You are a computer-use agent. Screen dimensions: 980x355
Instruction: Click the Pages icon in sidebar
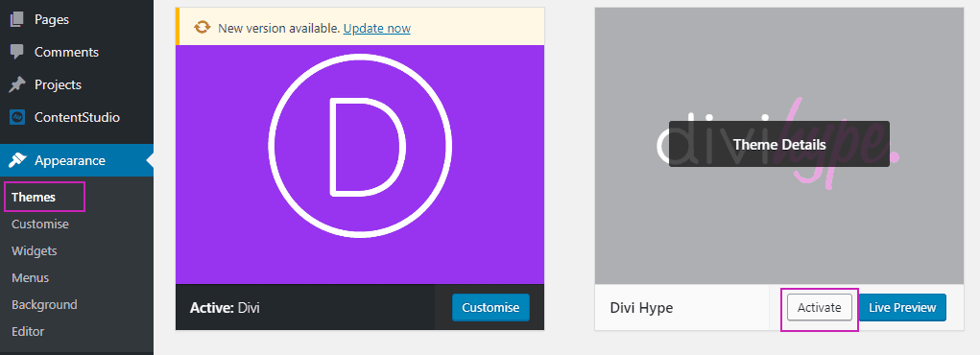click(x=17, y=19)
